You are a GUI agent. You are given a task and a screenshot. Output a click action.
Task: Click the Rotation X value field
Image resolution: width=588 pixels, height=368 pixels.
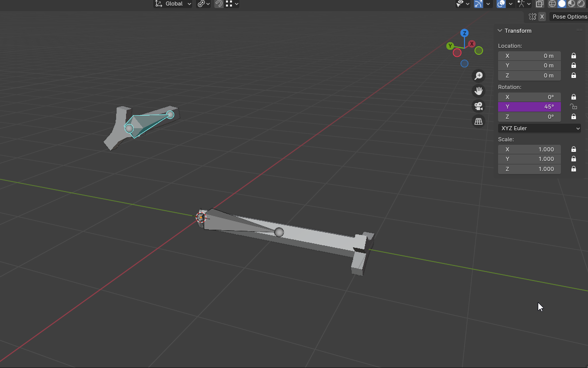pos(529,97)
